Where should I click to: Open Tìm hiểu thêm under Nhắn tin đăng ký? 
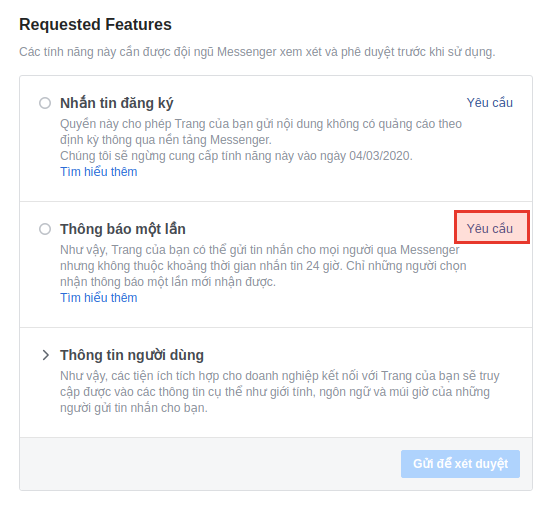[x=98, y=172]
